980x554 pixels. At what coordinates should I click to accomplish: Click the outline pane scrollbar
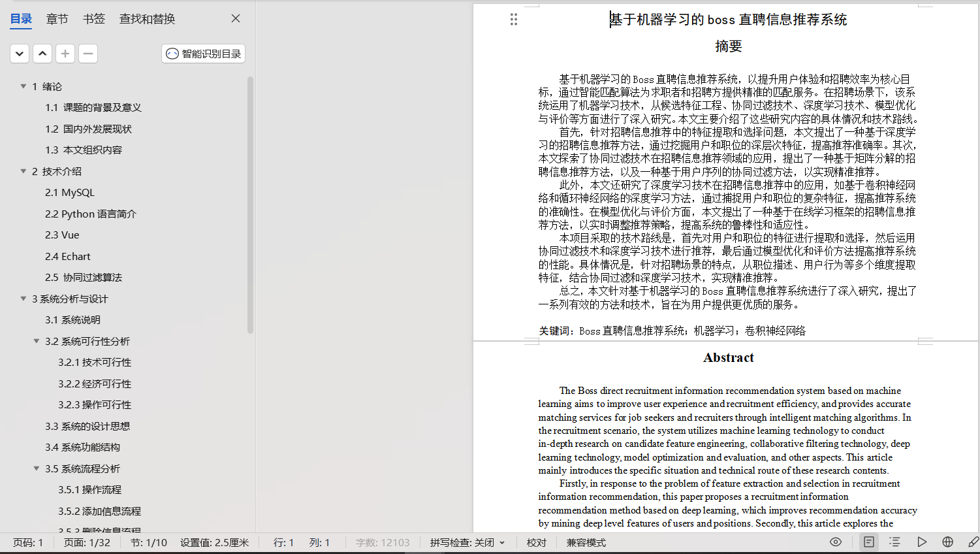coord(250,204)
